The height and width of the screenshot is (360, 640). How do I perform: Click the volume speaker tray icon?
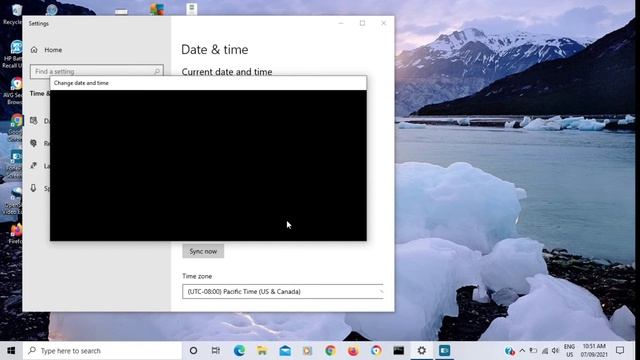pyautogui.click(x=555, y=351)
